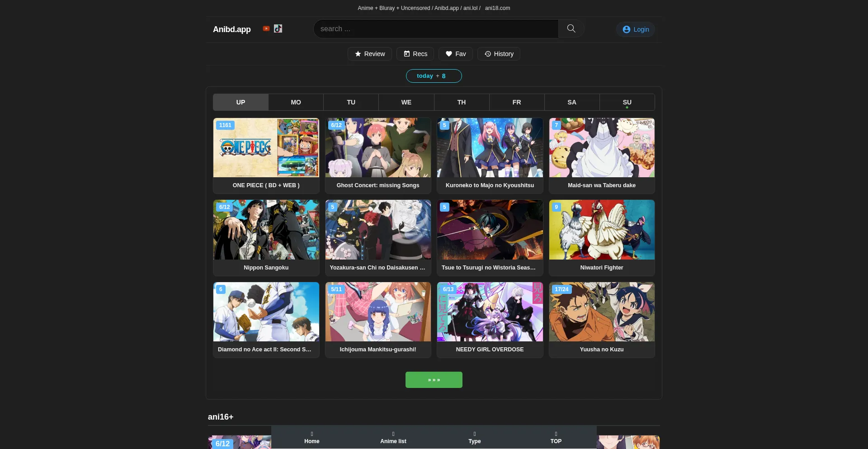
Task: Click the clock icon on History
Action: (488, 54)
